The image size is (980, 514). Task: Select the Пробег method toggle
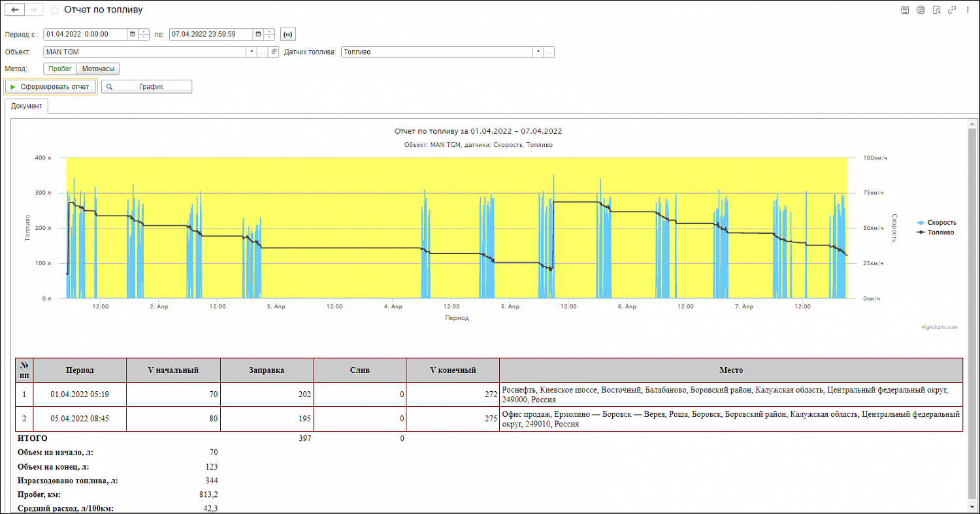[60, 69]
